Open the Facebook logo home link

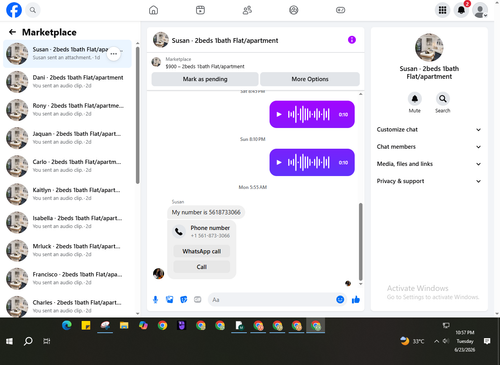14,10
